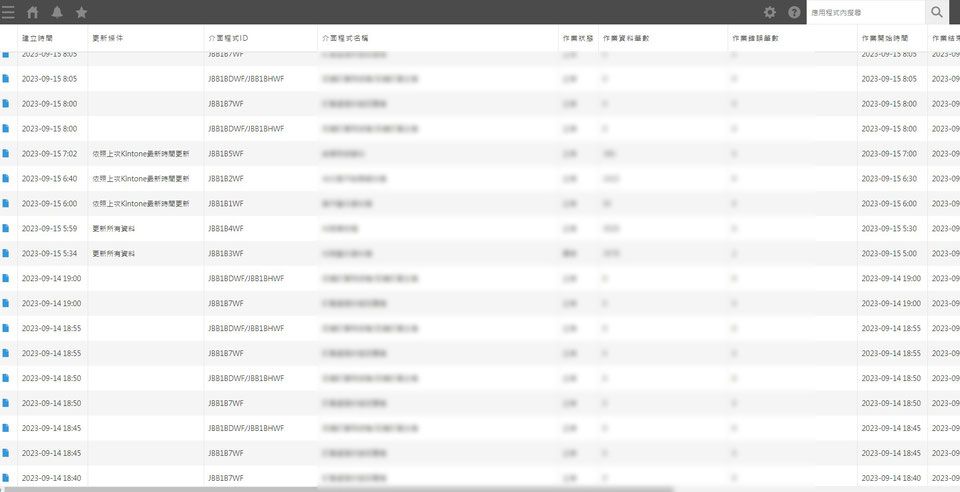Grab the horizontal scrollbar at the bottom
This screenshot has height=492, width=960.
pyautogui.click(x=337, y=489)
